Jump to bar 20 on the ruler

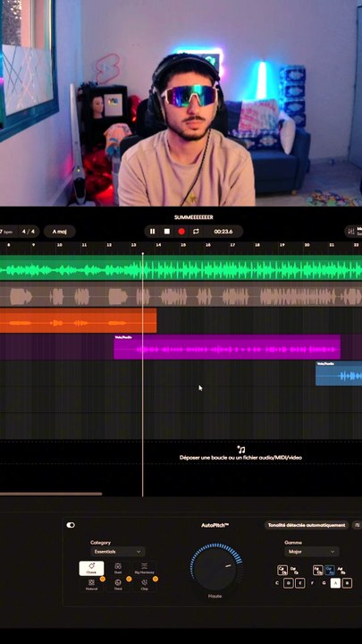307,245
